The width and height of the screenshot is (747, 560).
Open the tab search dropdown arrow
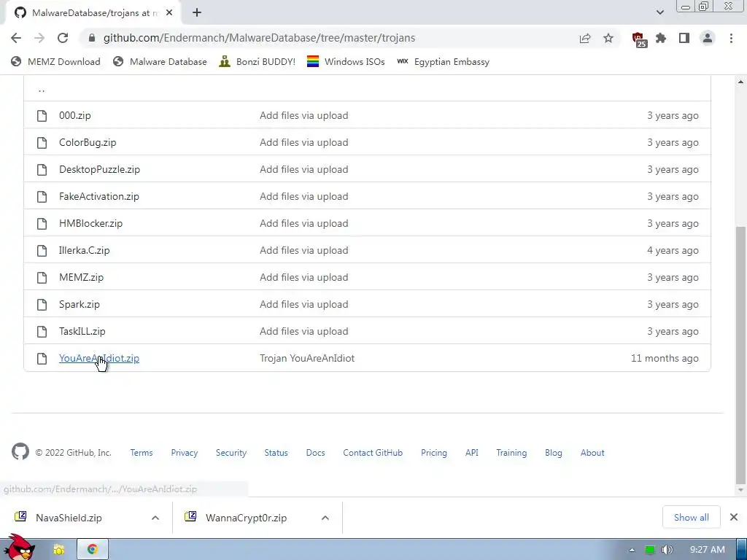pos(659,12)
